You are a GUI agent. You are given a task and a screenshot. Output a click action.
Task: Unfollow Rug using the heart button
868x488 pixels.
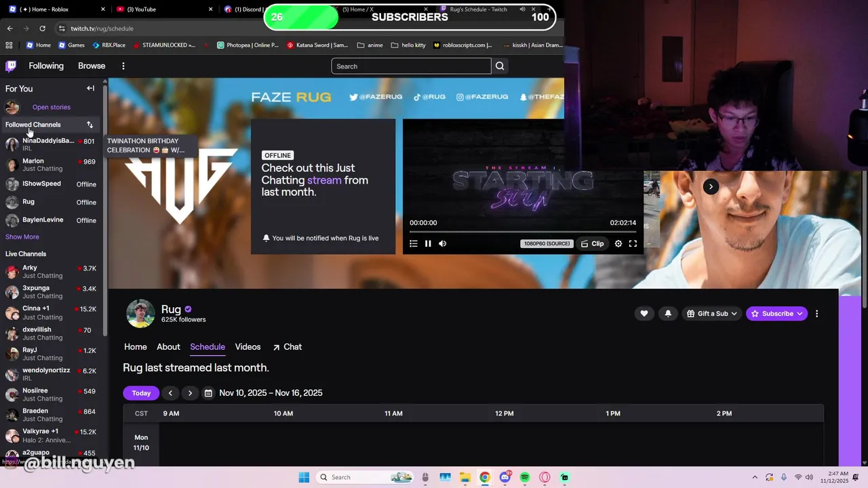pos(644,314)
